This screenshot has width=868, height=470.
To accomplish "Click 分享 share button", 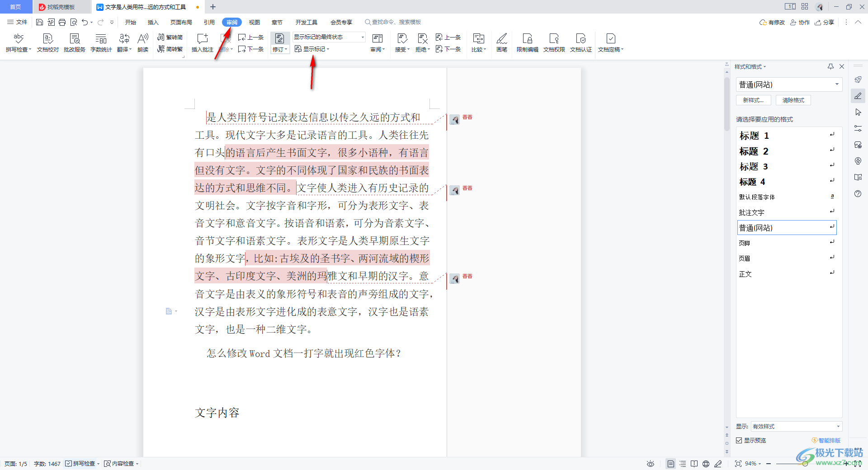I will click(x=825, y=22).
